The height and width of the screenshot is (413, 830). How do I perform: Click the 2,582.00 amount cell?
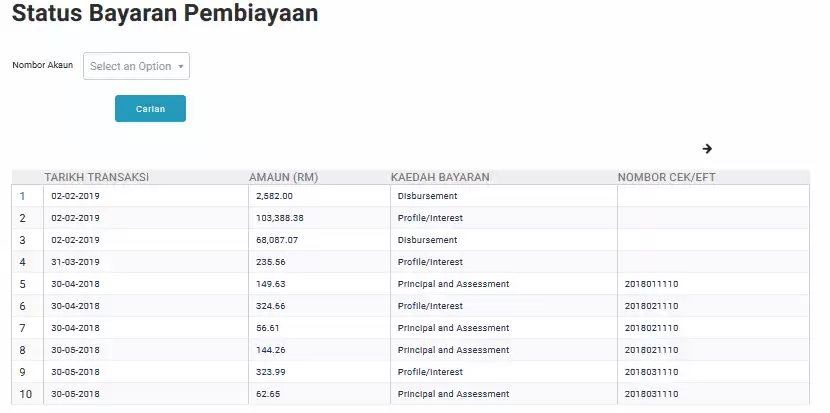click(274, 196)
